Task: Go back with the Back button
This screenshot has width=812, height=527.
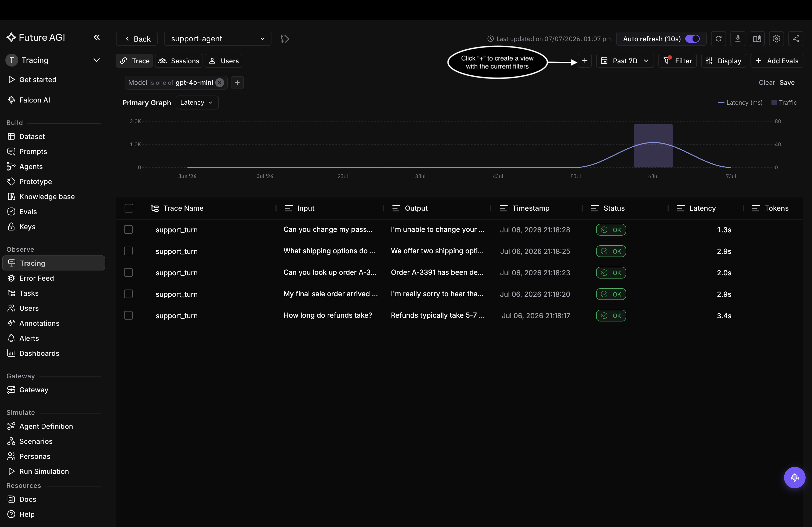Action: [x=137, y=39]
